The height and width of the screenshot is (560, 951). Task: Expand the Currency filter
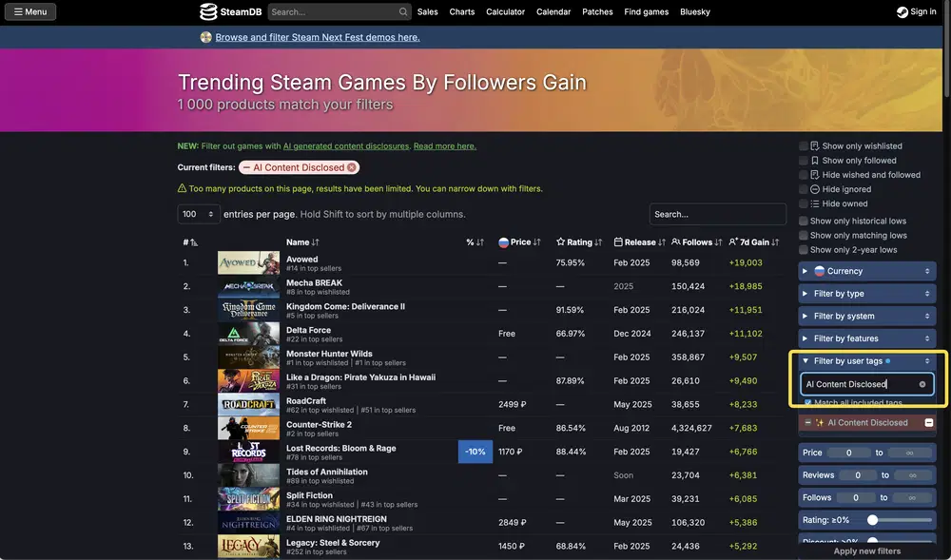click(x=866, y=272)
